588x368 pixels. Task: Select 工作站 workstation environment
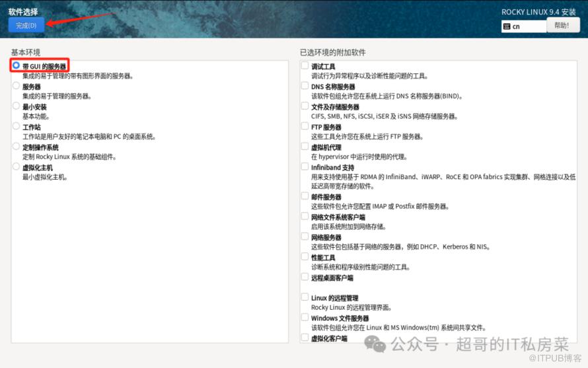[16, 126]
